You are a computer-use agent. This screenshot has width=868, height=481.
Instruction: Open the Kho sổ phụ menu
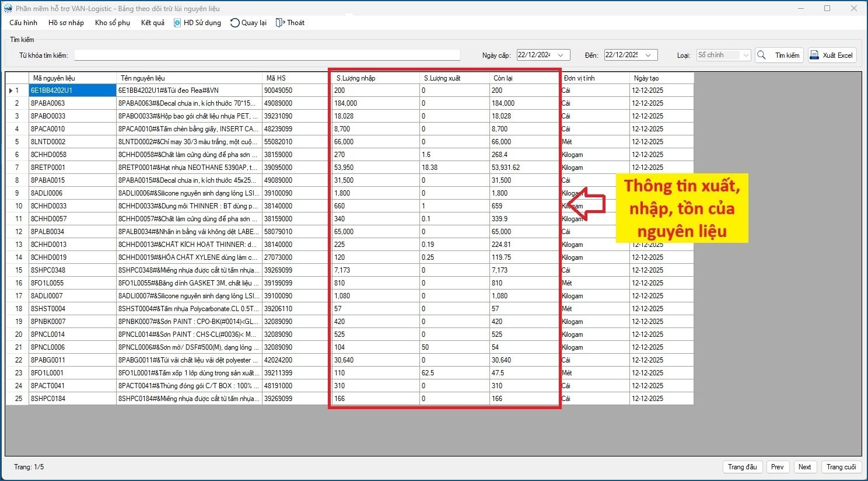point(113,23)
